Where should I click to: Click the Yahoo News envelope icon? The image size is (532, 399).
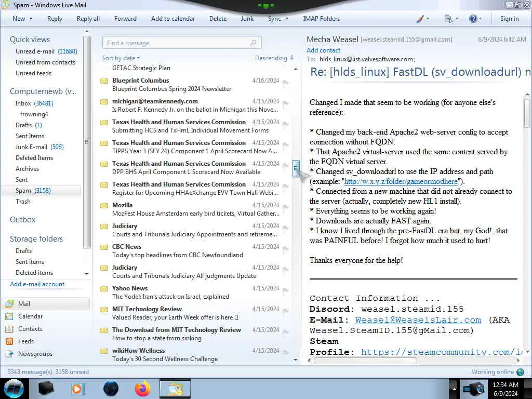[x=104, y=289]
